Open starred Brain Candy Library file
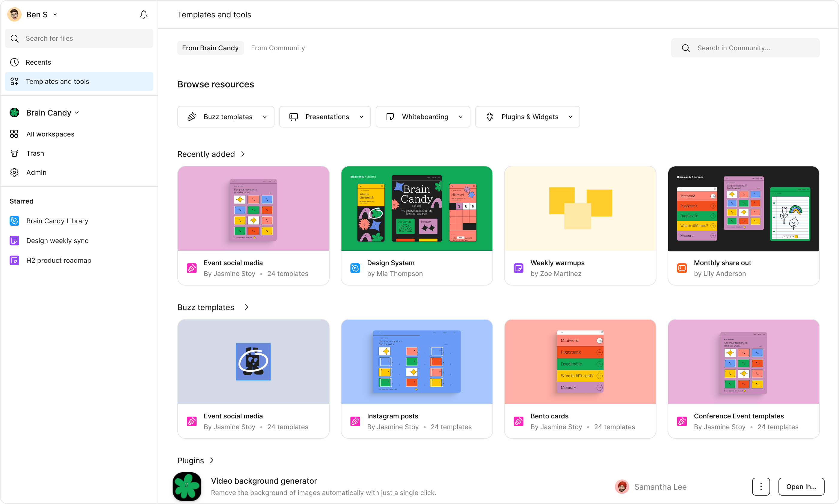839x504 pixels. coord(57,221)
